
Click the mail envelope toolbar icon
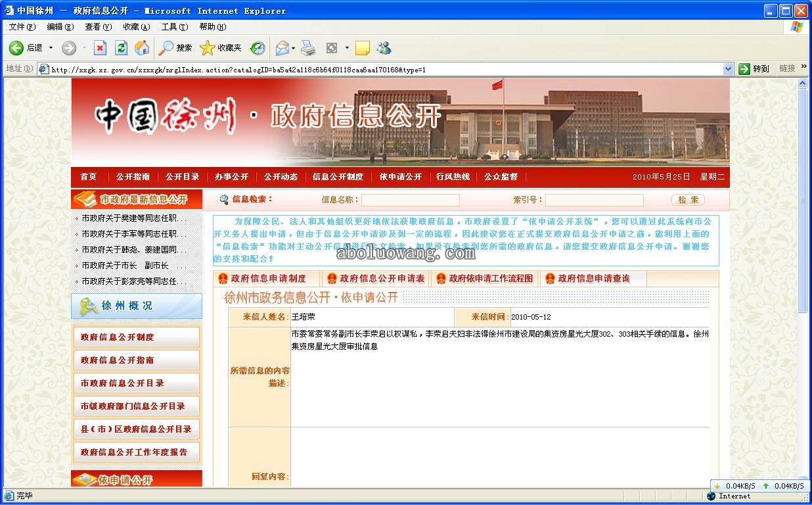tap(282, 48)
